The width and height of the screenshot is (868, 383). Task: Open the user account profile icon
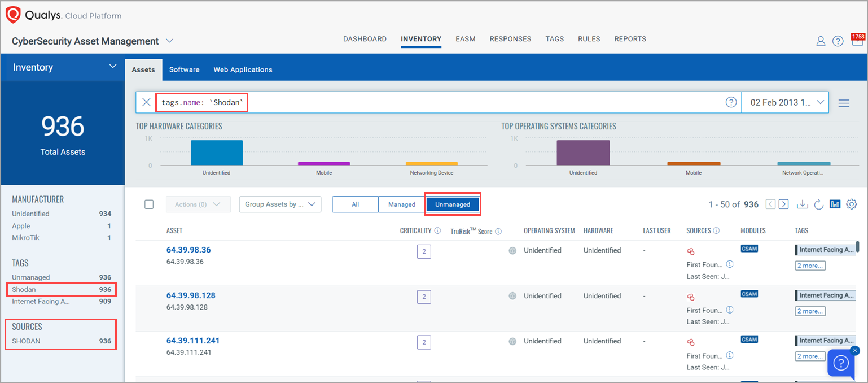pos(821,41)
